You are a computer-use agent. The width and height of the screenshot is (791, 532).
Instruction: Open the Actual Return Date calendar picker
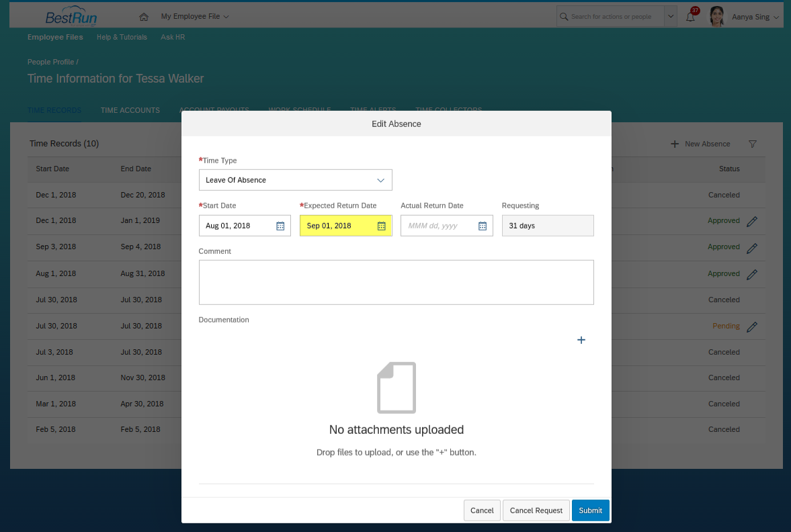point(483,226)
